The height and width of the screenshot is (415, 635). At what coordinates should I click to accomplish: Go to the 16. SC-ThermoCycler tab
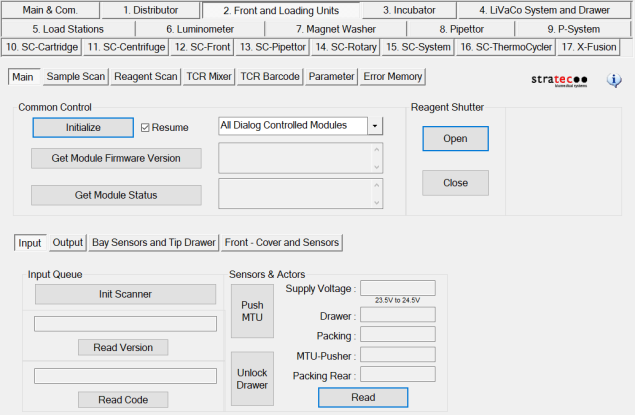[x=505, y=46]
